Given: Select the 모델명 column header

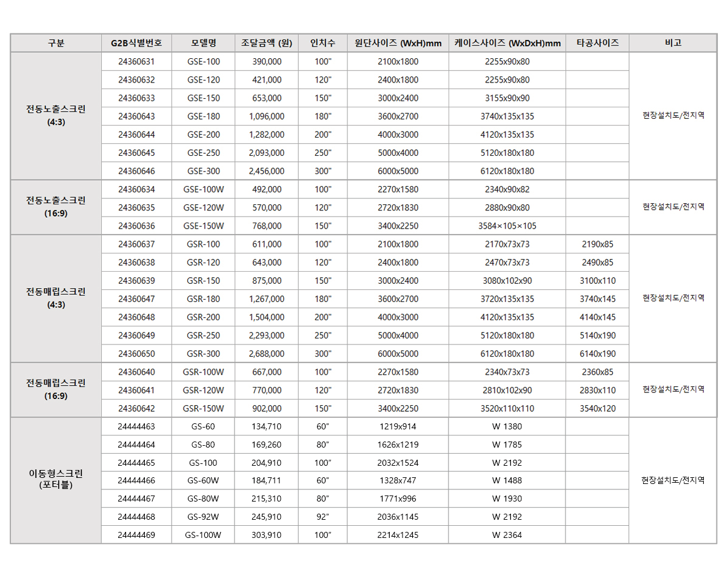Looking at the screenshot, I should click(203, 43).
